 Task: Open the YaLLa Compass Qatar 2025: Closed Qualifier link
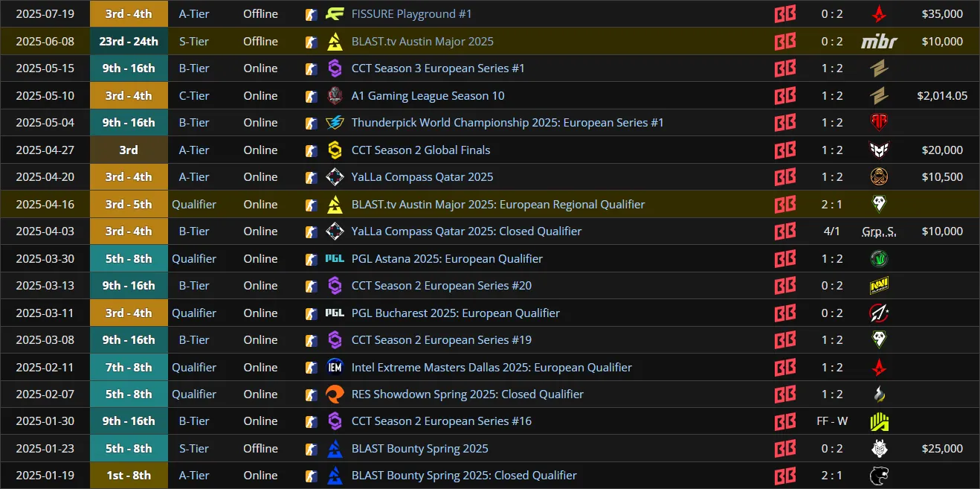pyautogui.click(x=466, y=231)
